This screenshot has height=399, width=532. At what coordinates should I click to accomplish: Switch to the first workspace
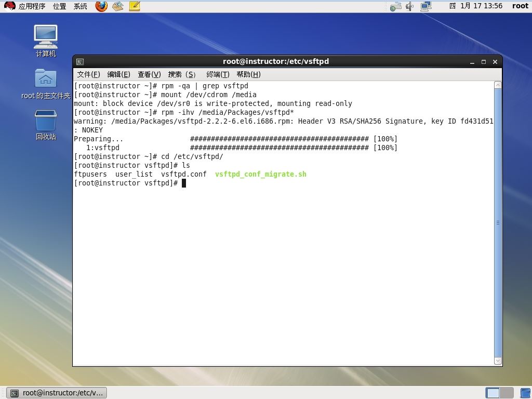493,393
